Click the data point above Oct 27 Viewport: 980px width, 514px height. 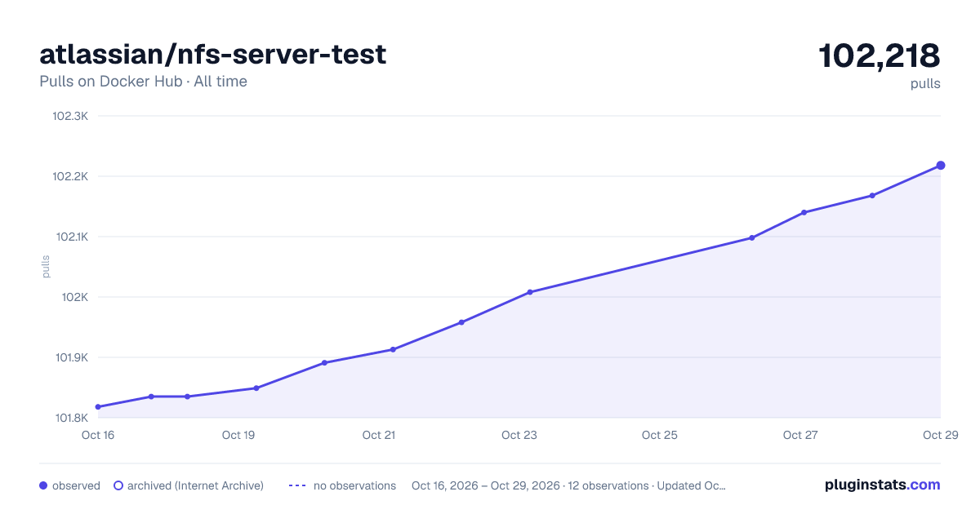(x=804, y=212)
